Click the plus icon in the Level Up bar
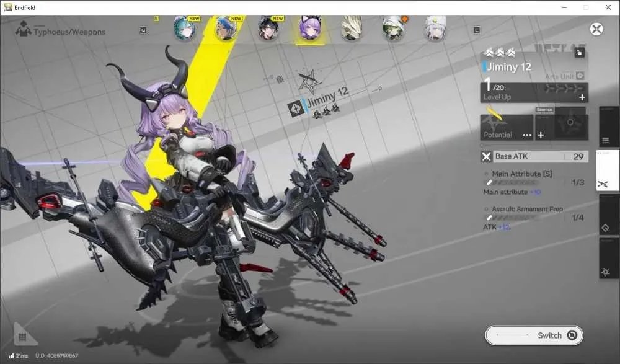 click(x=582, y=97)
